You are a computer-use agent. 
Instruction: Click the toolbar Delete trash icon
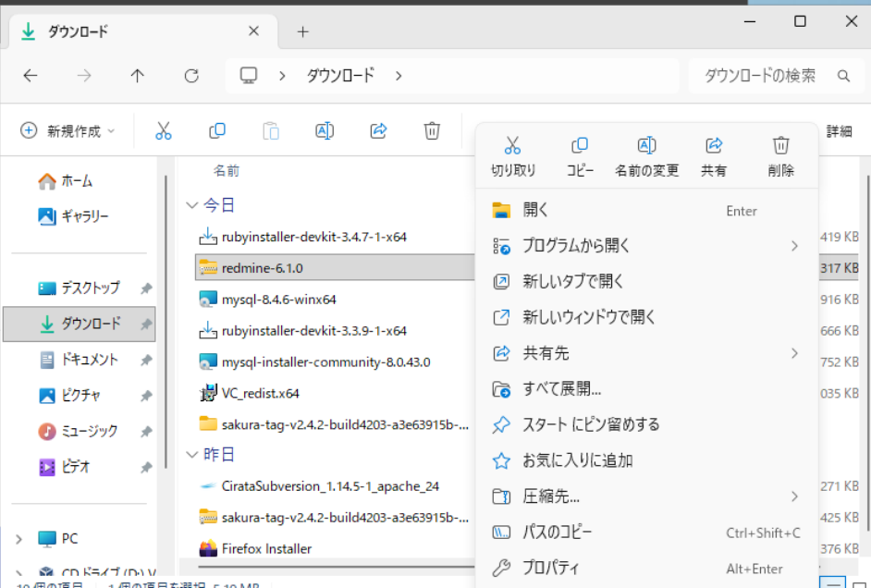[432, 131]
